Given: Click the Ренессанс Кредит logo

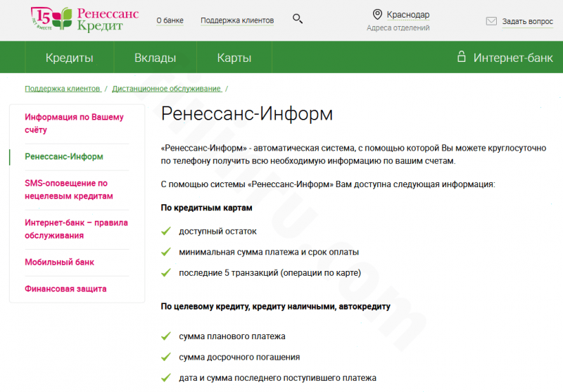Looking at the screenshot, I should point(84,19).
